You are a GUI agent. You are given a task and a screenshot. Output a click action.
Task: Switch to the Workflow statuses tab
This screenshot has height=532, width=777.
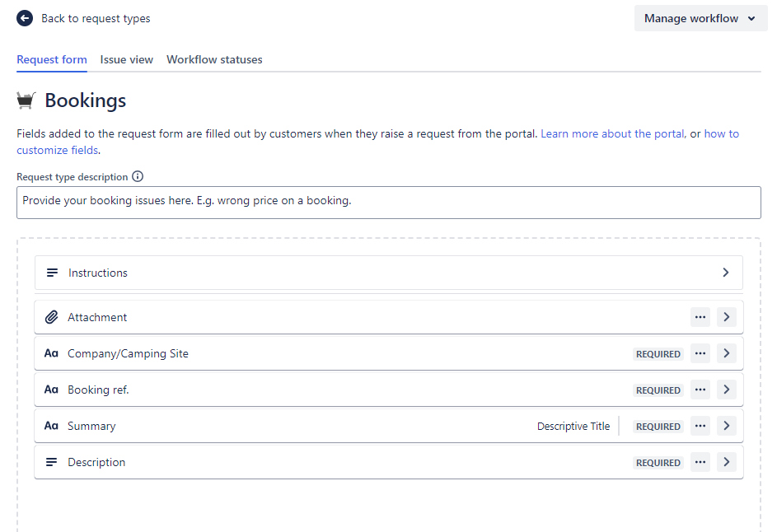[214, 59]
